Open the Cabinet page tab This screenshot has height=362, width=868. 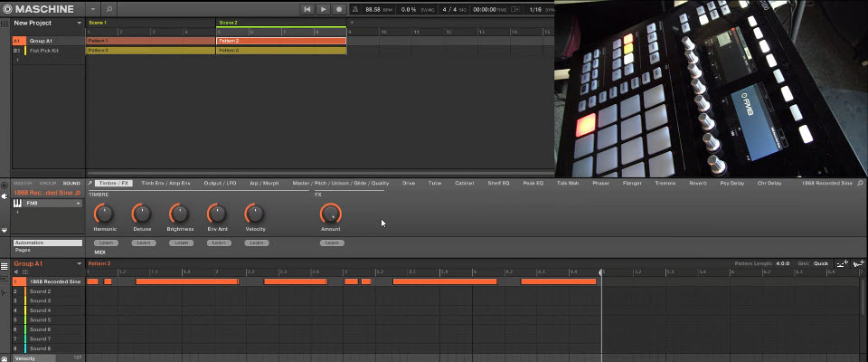[464, 183]
